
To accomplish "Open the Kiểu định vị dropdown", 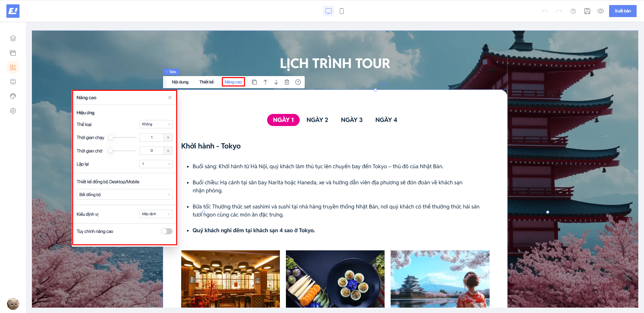I will 156,214.
